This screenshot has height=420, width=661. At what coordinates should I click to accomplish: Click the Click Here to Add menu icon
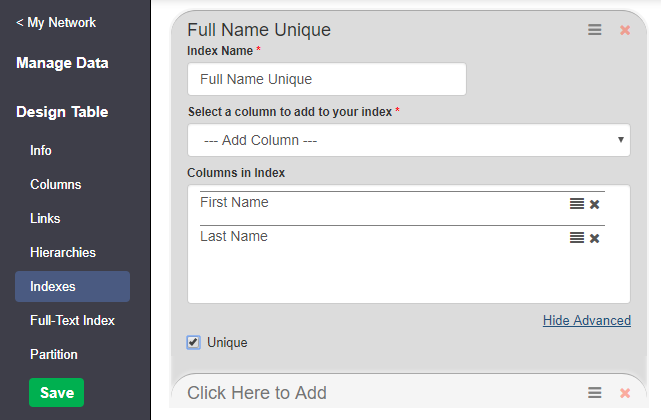point(595,393)
